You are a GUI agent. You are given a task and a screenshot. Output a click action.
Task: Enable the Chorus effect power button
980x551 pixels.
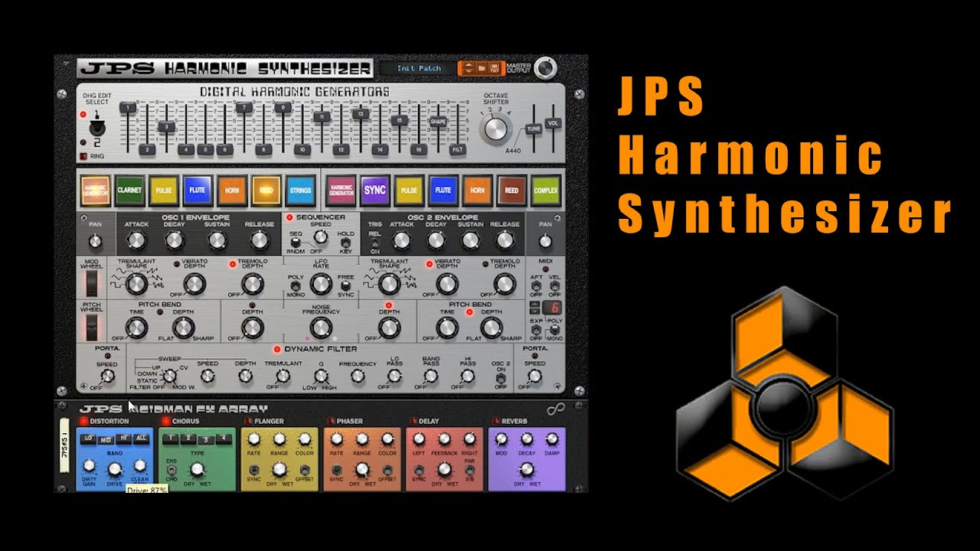point(165,421)
